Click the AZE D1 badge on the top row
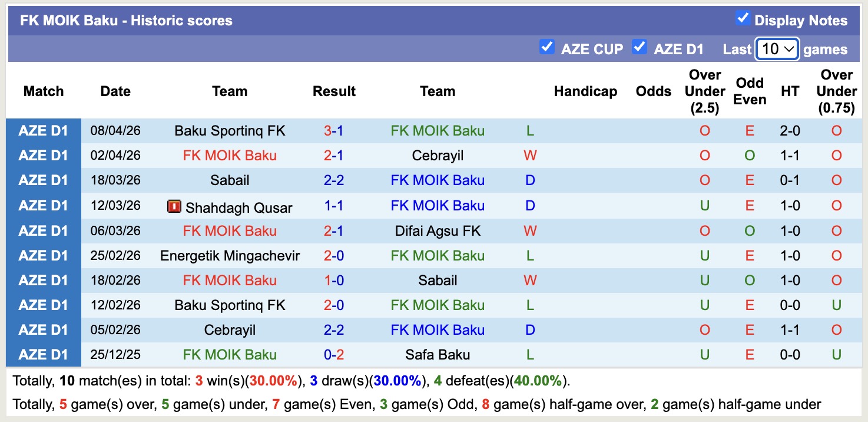This screenshot has height=422, width=868. (44, 131)
